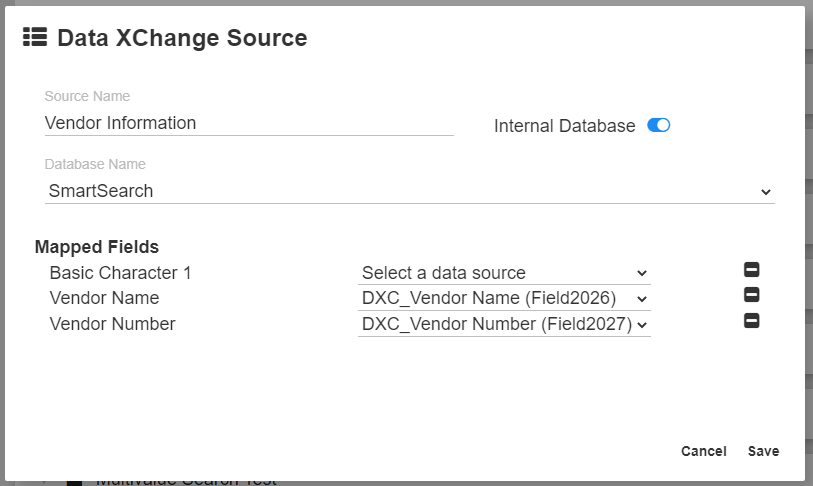Expand the DXC_Vendor Number (Field2027) dropdown
The width and height of the screenshot is (813, 486).
(x=504, y=324)
